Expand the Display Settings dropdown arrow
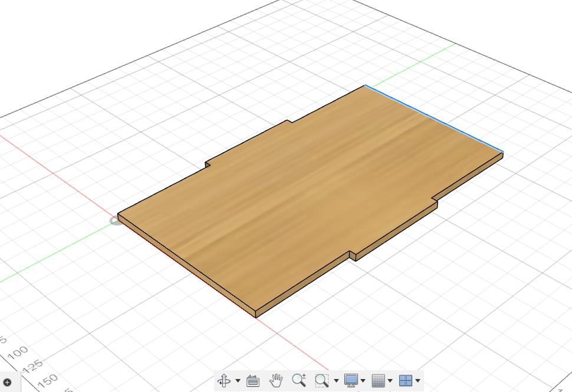The image size is (572, 392). (x=363, y=381)
